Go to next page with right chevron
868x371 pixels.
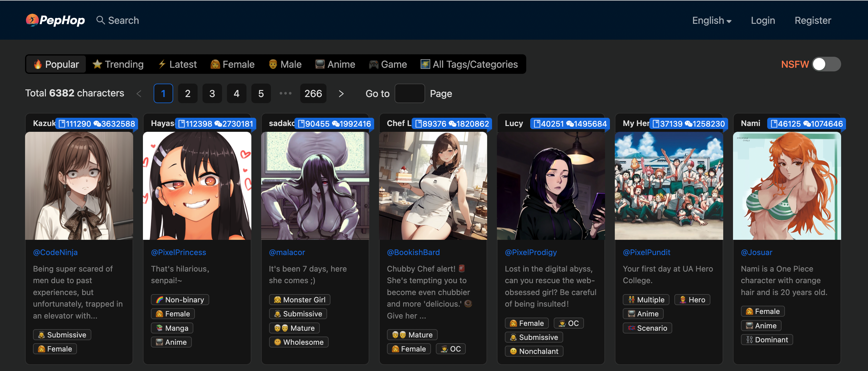coord(341,94)
